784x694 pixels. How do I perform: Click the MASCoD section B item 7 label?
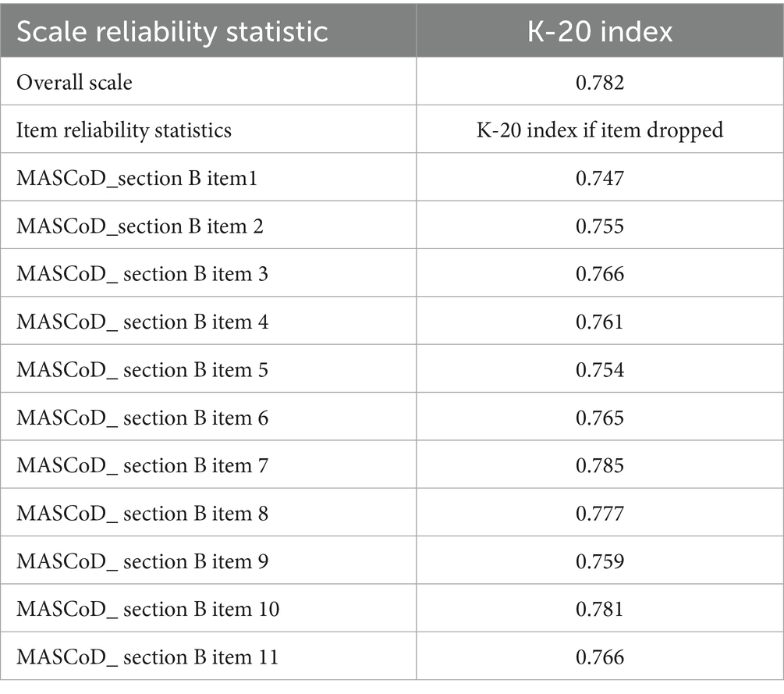[142, 466]
